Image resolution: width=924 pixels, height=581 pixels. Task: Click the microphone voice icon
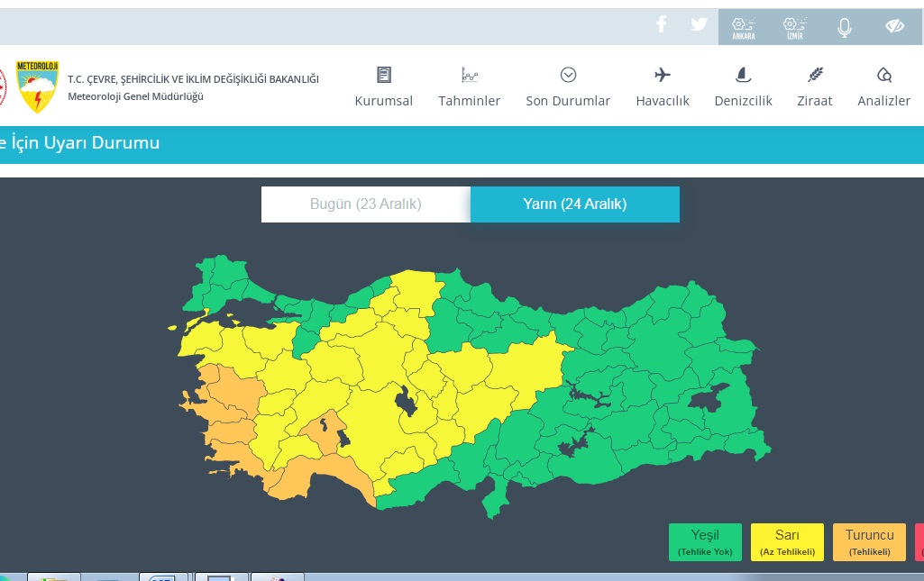point(844,27)
